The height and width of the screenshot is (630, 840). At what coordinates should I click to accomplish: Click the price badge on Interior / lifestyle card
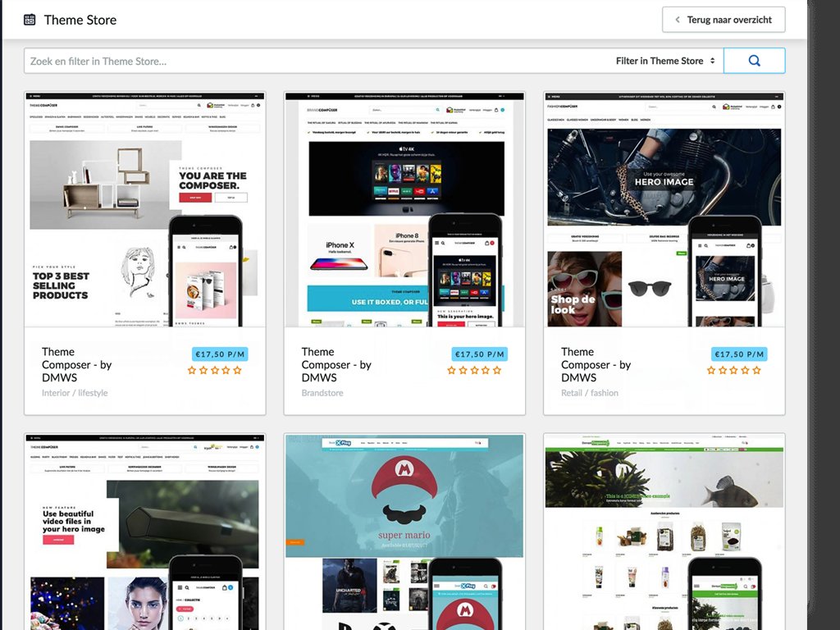(220, 354)
